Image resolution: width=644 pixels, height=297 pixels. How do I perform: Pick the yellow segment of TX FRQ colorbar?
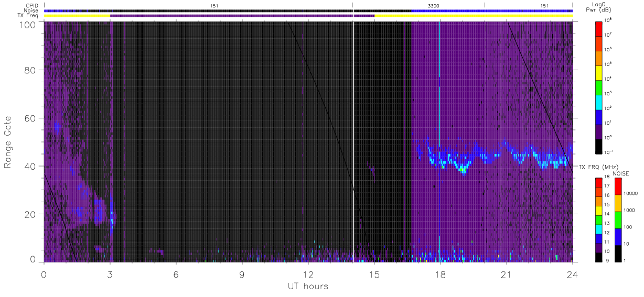pyautogui.click(x=599, y=210)
